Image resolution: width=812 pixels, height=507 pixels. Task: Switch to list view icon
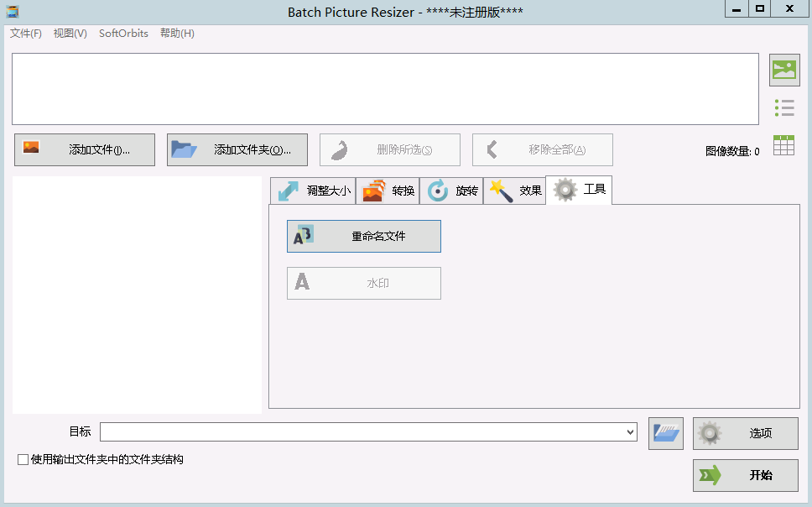pyautogui.click(x=784, y=107)
